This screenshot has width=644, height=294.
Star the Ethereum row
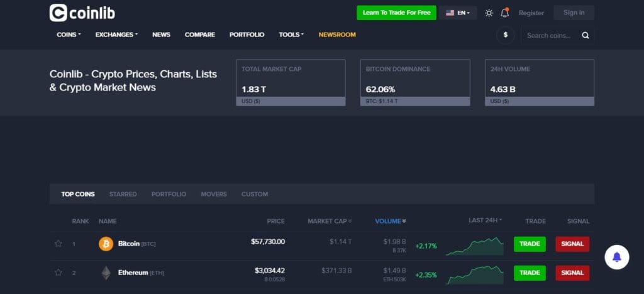pos(58,272)
